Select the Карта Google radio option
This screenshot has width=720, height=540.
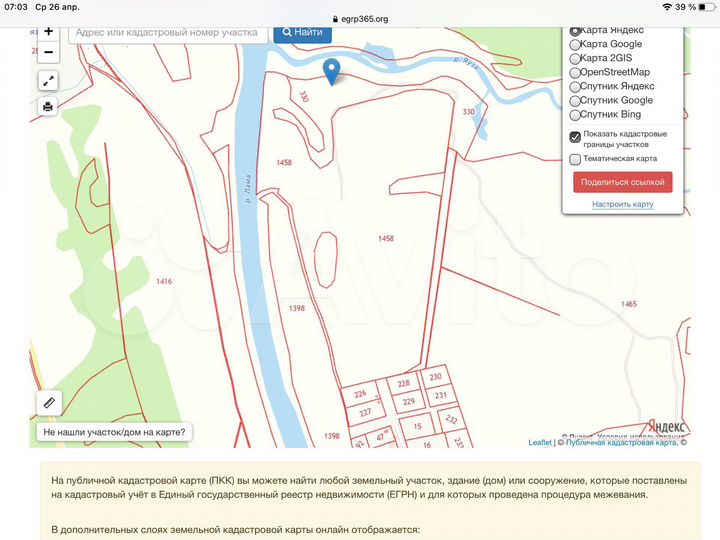pos(575,45)
